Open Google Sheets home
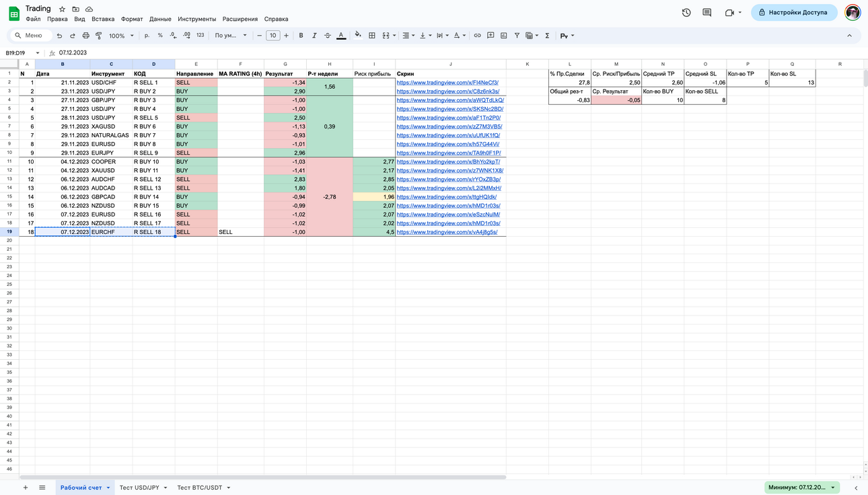The width and height of the screenshot is (868, 495). click(13, 13)
